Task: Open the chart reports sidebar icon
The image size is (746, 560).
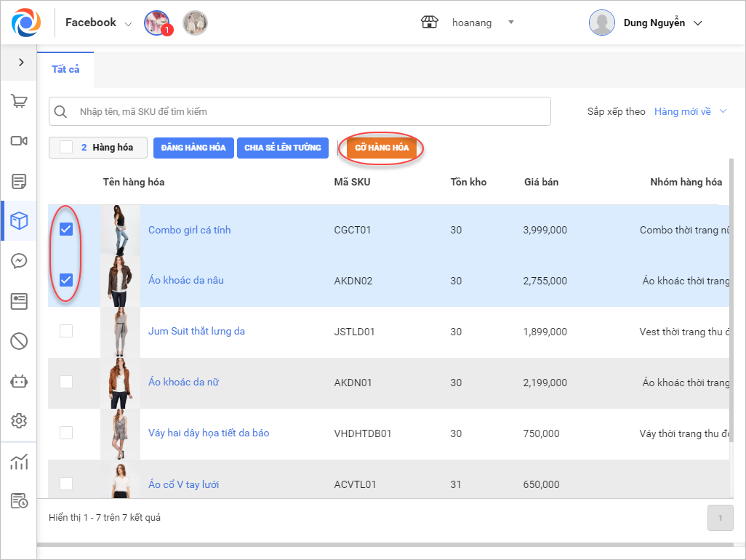Action: point(19,461)
